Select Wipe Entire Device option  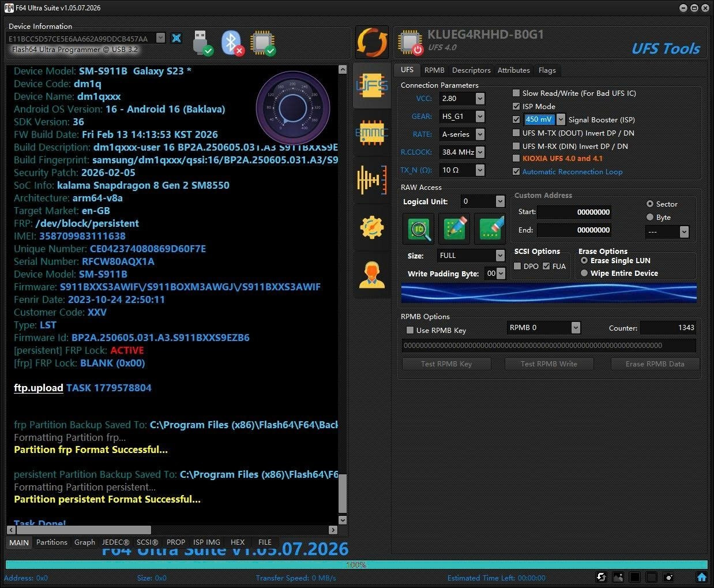[x=584, y=273]
